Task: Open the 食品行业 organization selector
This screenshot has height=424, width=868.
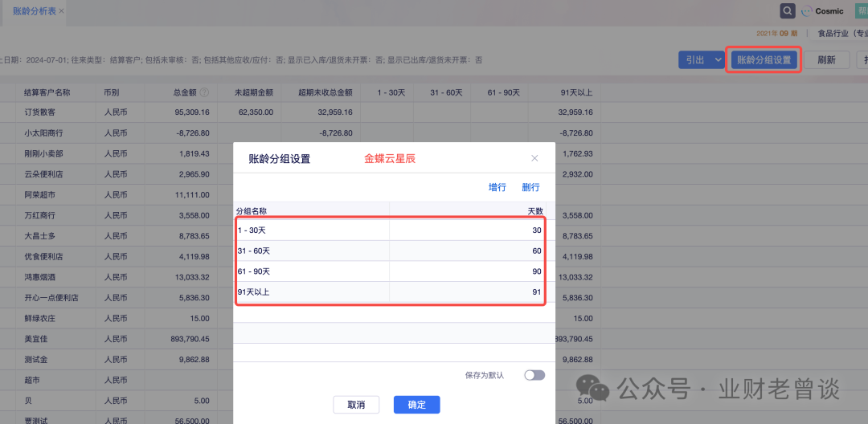Action: [x=841, y=34]
